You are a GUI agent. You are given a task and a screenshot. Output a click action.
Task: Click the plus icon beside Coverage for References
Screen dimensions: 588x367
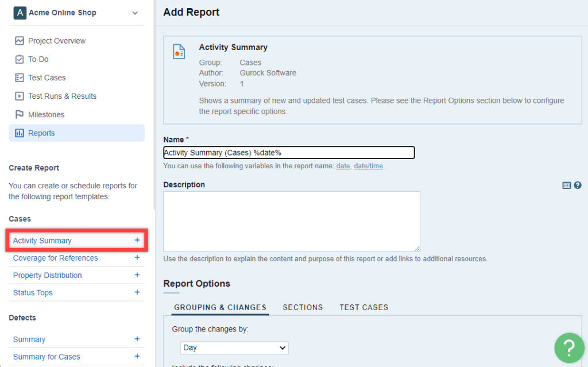(137, 258)
